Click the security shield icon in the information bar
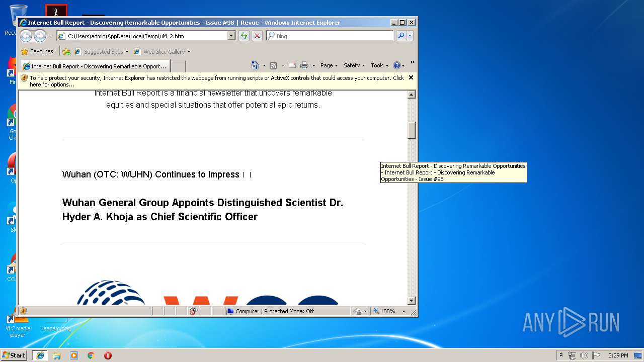This screenshot has width=644, height=362. [24, 78]
